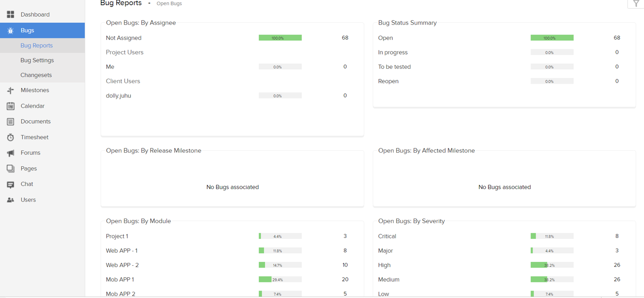Go to Bug Settings in sidebar
Image resolution: width=644 pixels, height=298 pixels.
tap(37, 60)
